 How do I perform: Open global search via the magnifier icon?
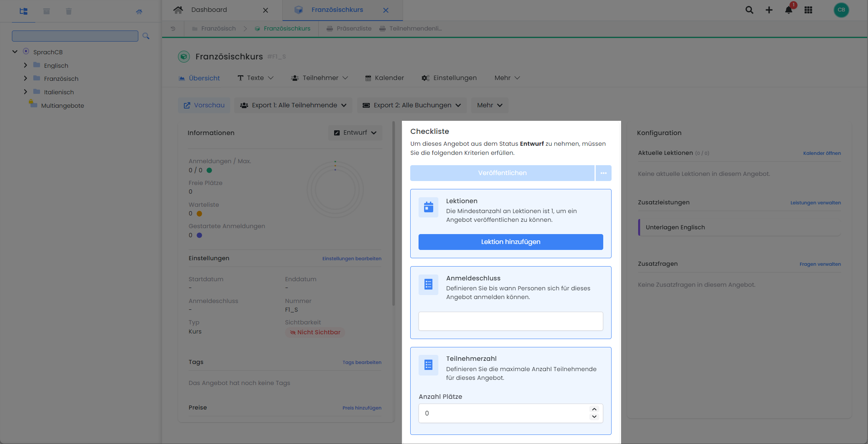[x=749, y=10]
